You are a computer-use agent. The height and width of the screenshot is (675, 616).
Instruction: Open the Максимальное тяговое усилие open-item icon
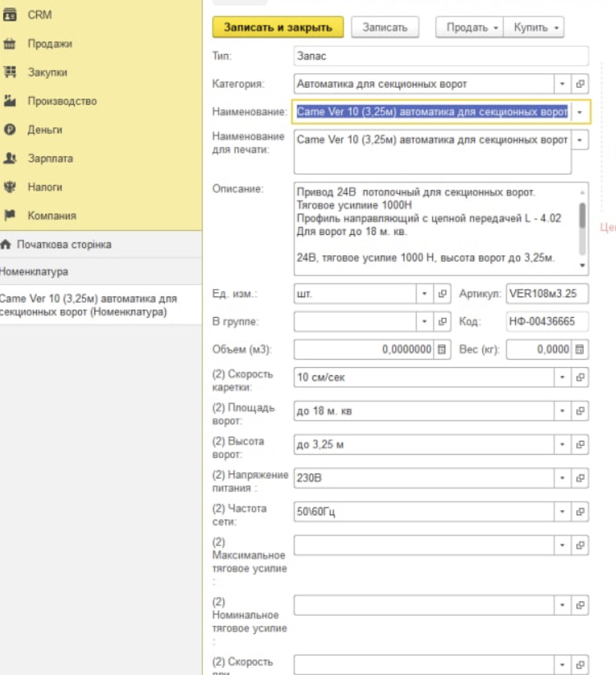click(580, 545)
